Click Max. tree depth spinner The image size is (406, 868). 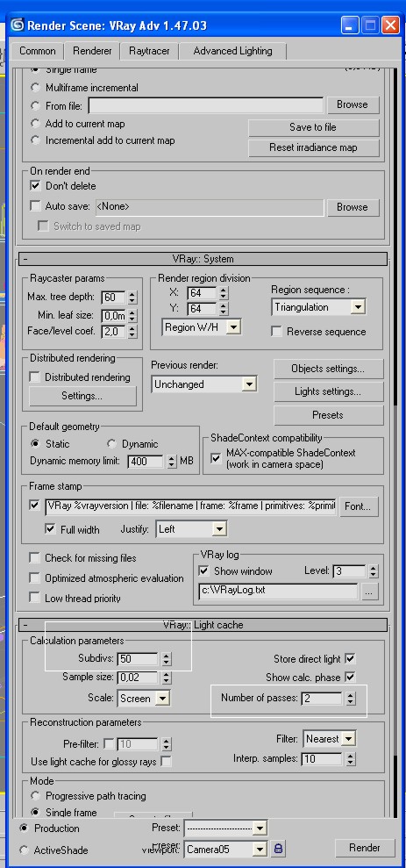point(132,298)
